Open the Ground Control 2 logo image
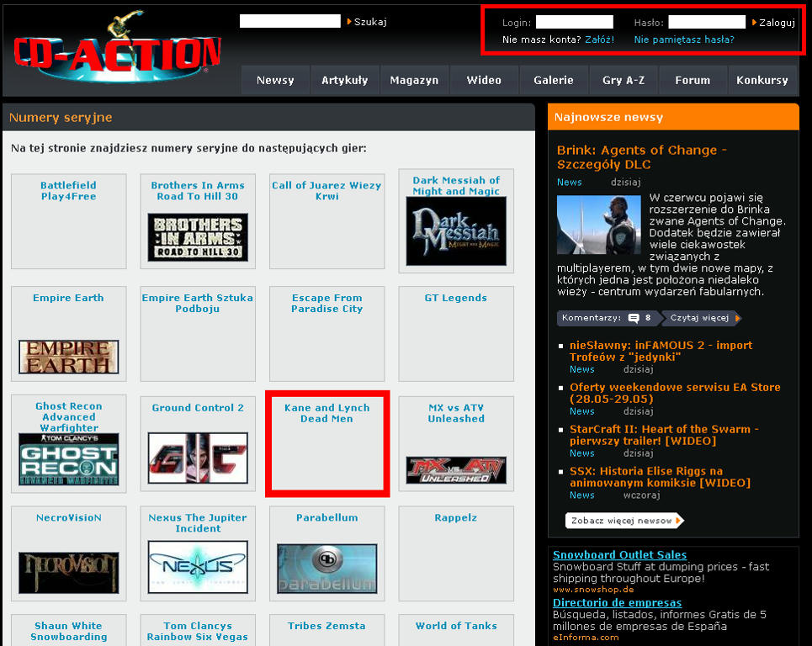 198,458
